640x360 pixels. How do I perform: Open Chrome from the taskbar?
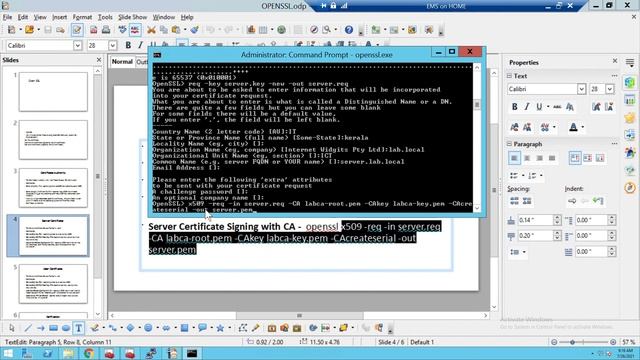[89, 353]
